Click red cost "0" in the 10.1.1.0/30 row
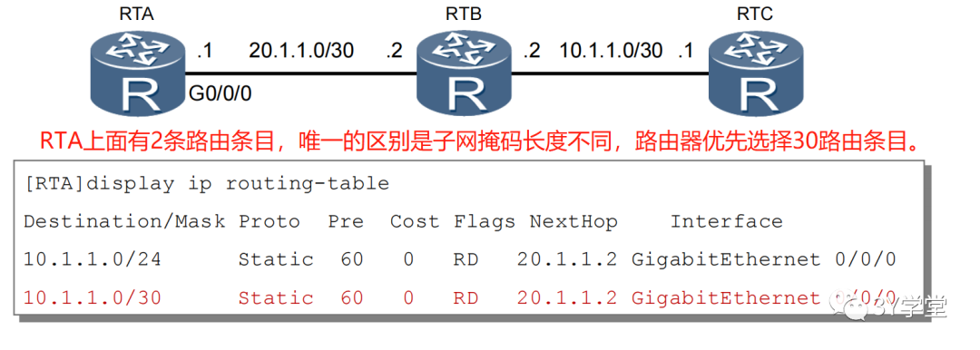The width and height of the screenshot is (980, 350). coord(408,298)
